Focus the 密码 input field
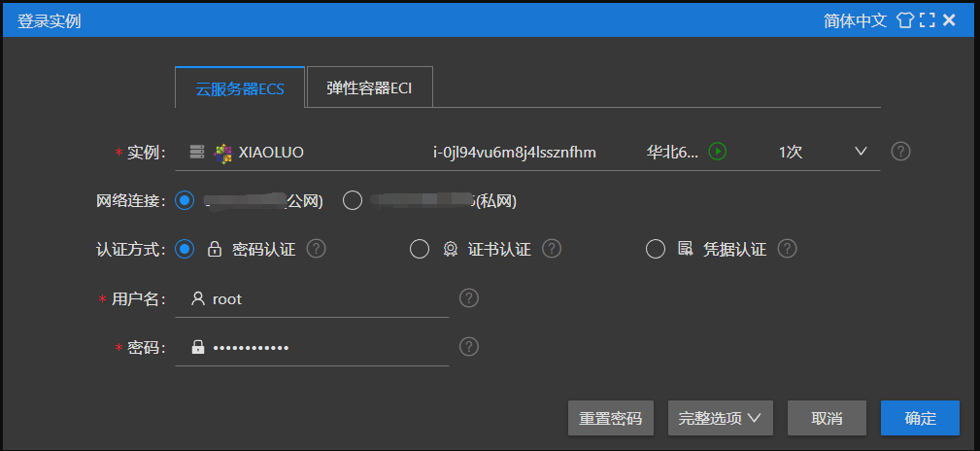The height and width of the screenshot is (451, 980). (312, 347)
